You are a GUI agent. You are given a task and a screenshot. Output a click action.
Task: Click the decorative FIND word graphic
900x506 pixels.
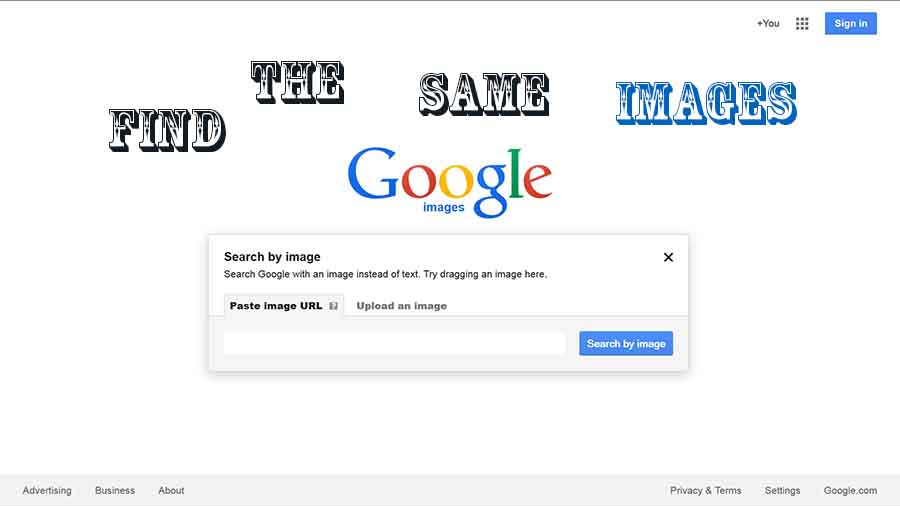click(167, 130)
